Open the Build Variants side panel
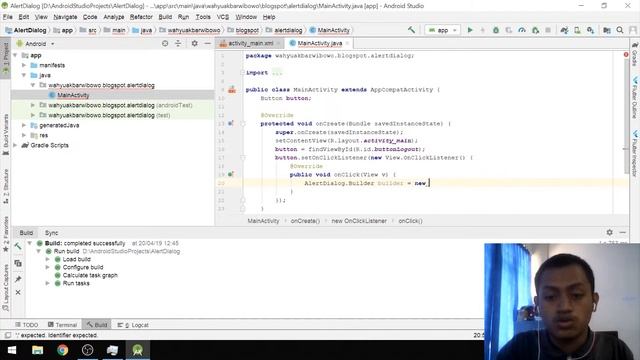640x360 pixels. point(6,134)
